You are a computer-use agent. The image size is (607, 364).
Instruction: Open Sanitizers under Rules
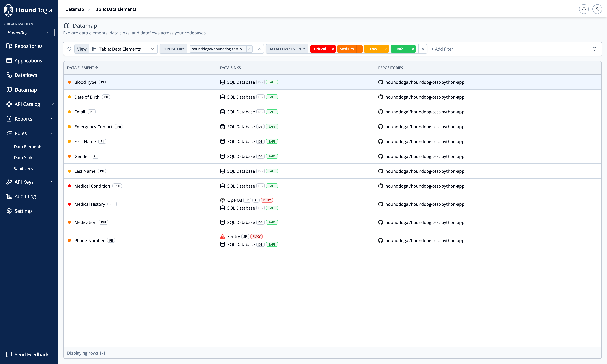coord(23,169)
